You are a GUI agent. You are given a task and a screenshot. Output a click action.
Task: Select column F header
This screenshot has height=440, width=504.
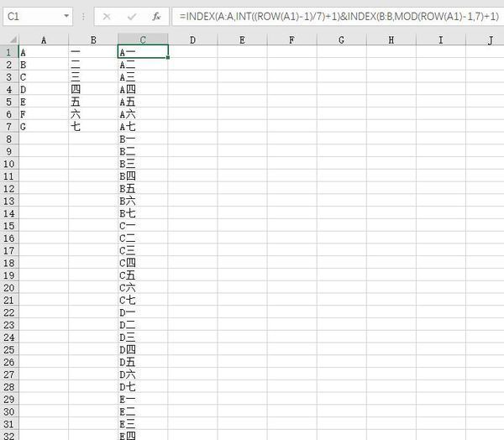click(291, 39)
